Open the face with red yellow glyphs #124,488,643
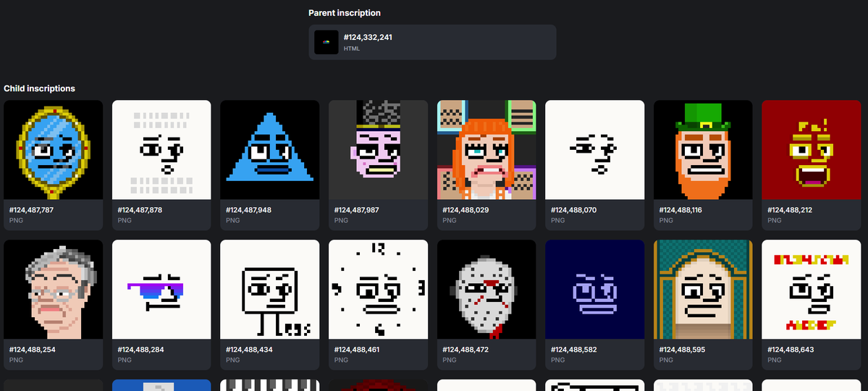The height and width of the screenshot is (391, 868). coord(812,289)
